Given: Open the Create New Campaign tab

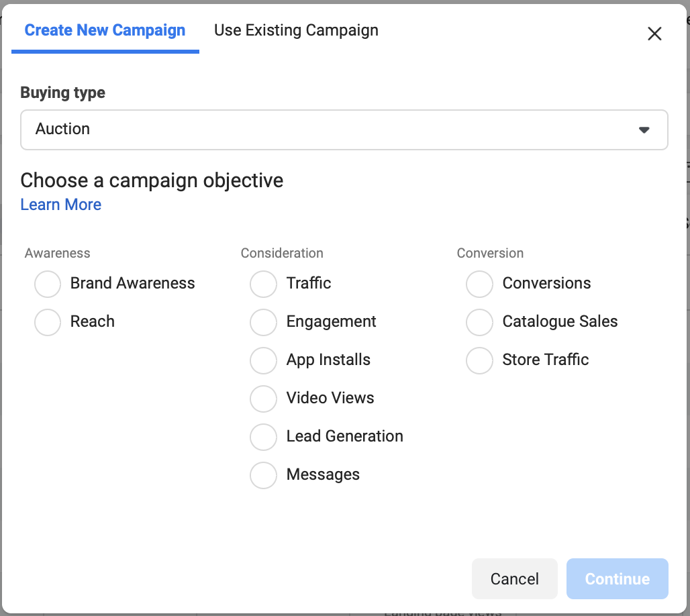Looking at the screenshot, I should click(105, 30).
